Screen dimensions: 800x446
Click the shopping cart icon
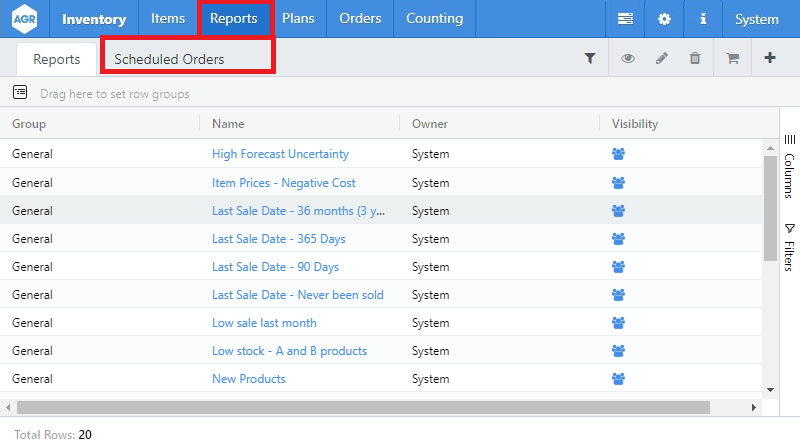732,59
